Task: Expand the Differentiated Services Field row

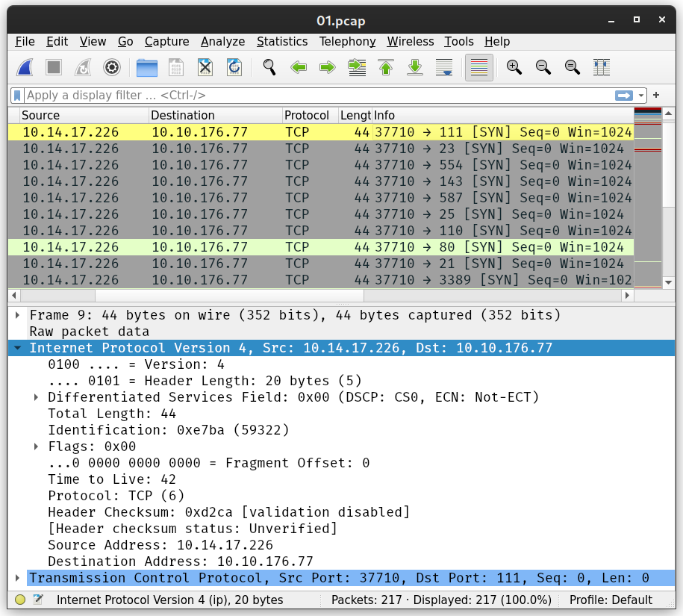Action: pos(36,397)
